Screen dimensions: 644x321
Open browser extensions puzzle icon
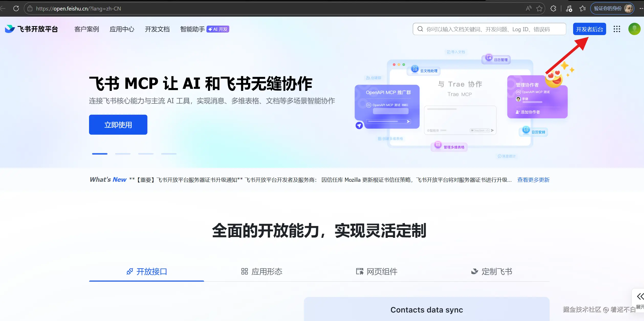(553, 8)
